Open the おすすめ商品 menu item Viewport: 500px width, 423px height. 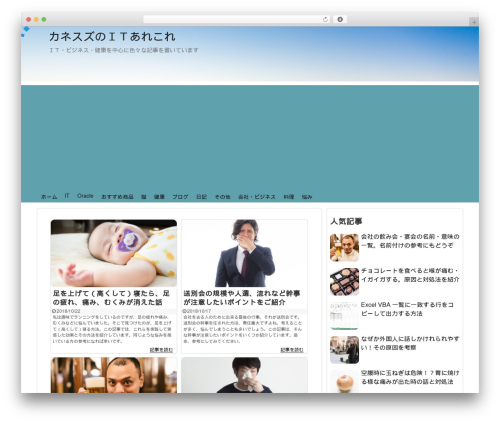click(117, 197)
